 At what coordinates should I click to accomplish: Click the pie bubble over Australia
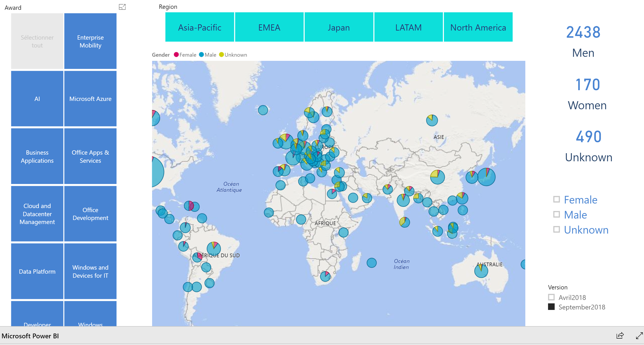(x=481, y=271)
